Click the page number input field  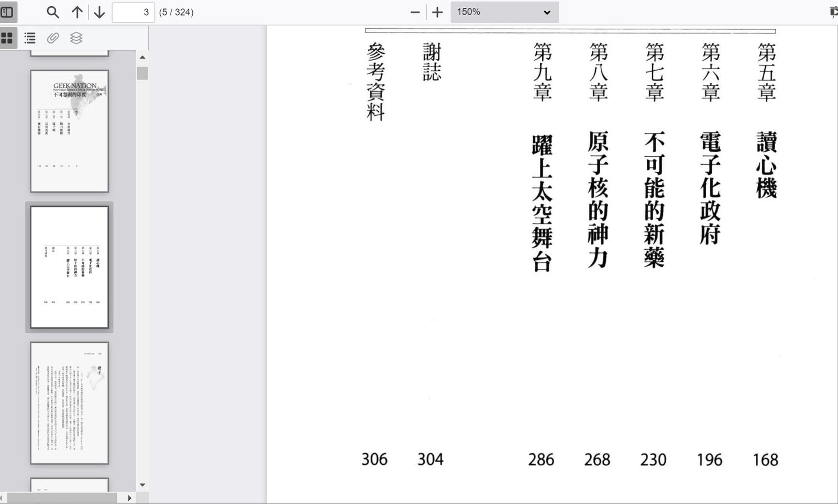click(x=133, y=12)
